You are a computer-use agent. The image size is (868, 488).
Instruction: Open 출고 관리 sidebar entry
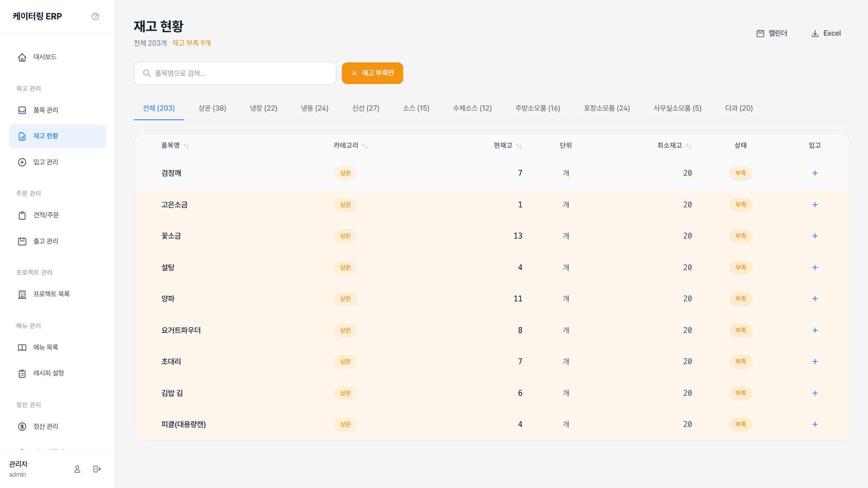coord(57,241)
